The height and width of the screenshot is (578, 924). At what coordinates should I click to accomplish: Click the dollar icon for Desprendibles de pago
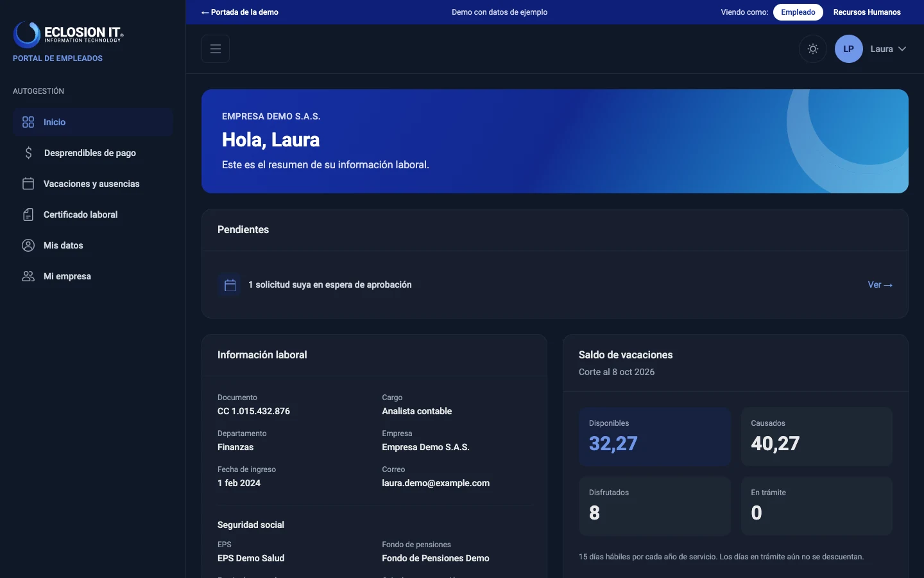[x=28, y=153]
